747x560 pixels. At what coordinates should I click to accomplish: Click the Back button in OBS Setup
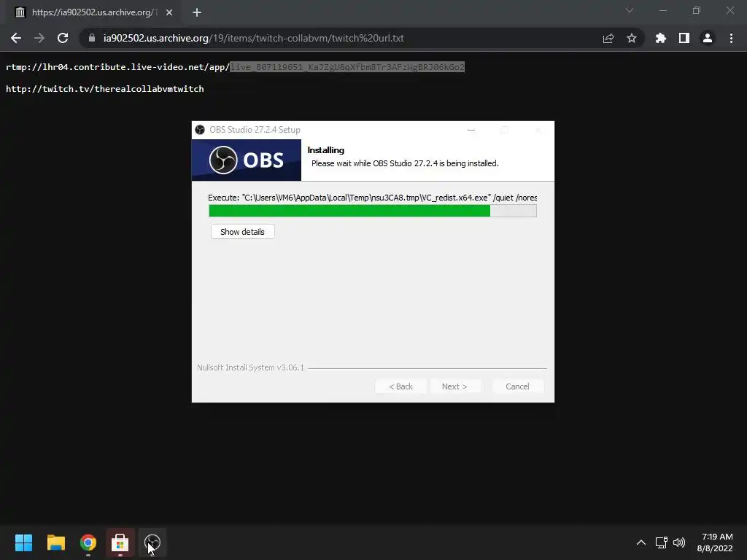pos(400,386)
